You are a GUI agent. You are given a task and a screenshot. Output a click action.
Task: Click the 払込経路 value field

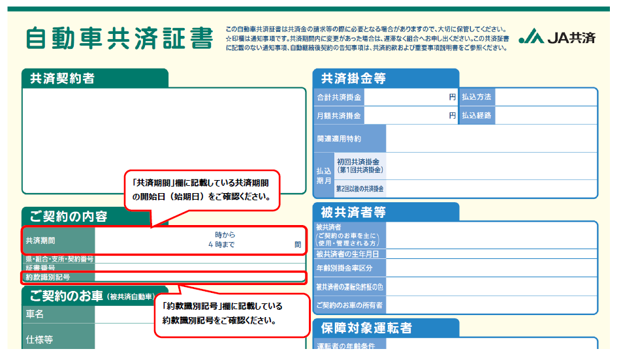click(x=546, y=115)
